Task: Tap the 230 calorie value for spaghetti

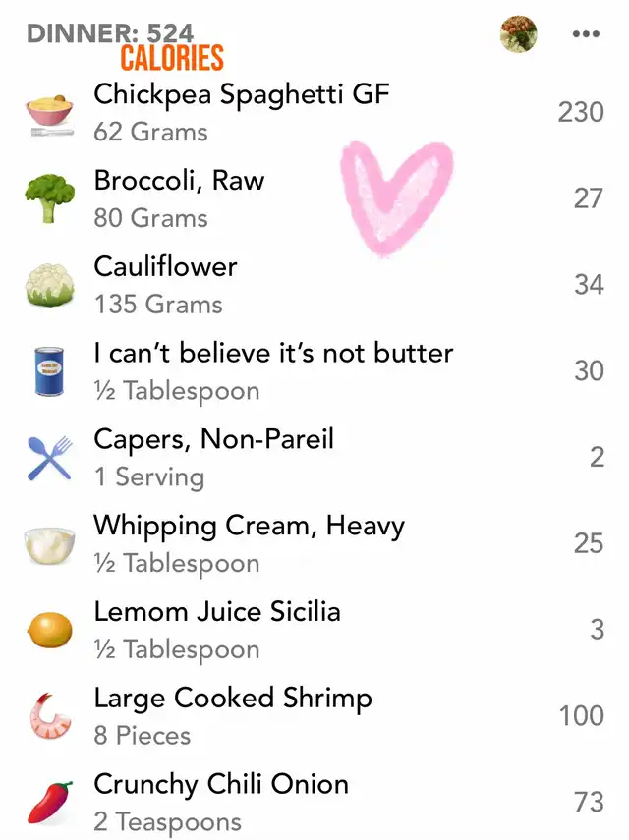Action: (x=581, y=113)
